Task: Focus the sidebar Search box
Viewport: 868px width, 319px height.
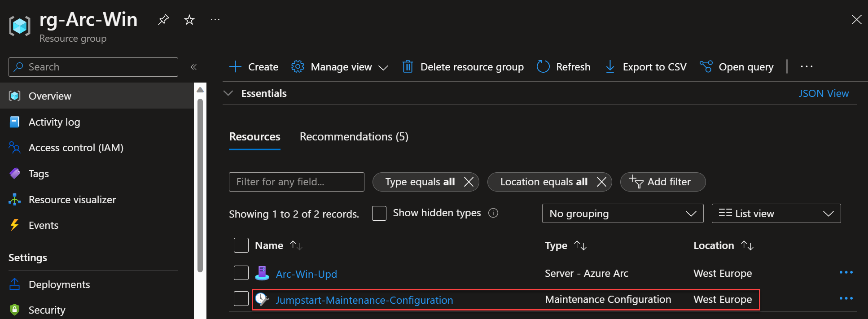Action: (93, 67)
